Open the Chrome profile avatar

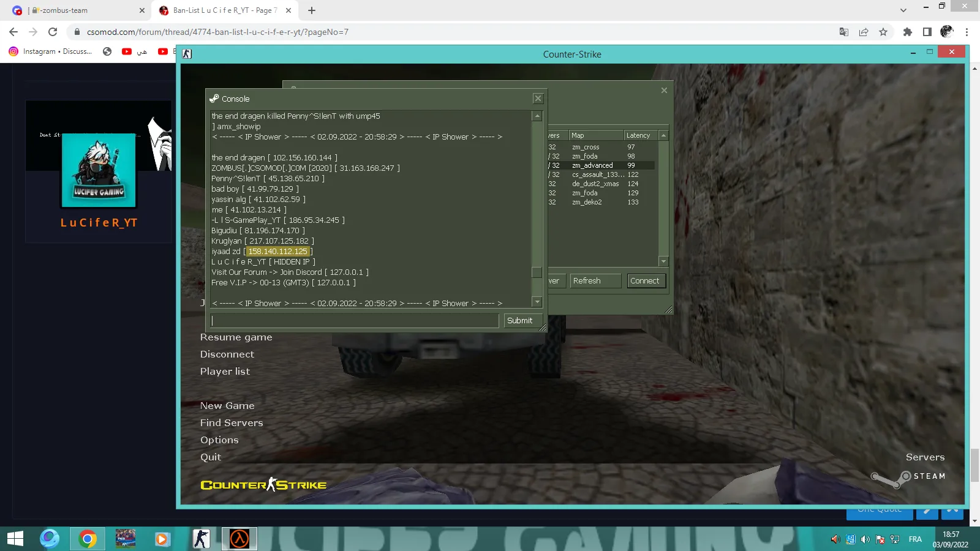tap(947, 32)
